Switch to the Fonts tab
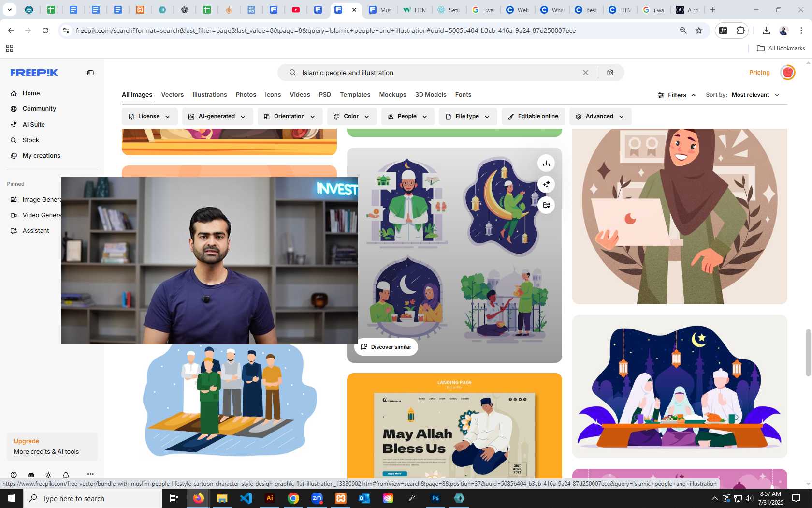 [x=463, y=95]
